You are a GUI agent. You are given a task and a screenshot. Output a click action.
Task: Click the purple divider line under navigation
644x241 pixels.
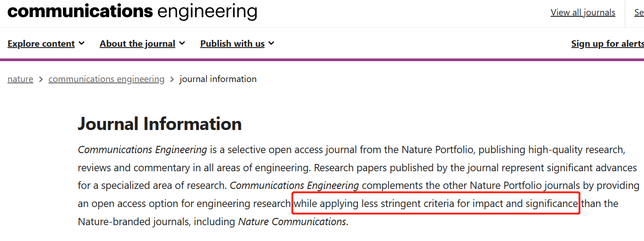coord(322,59)
